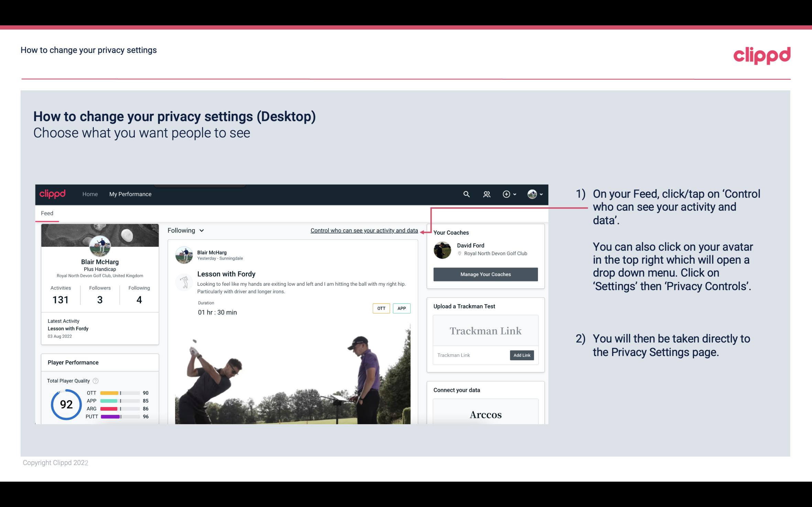Select Home tab in navigation bar
Viewport: 812px width, 507px height.
90,194
